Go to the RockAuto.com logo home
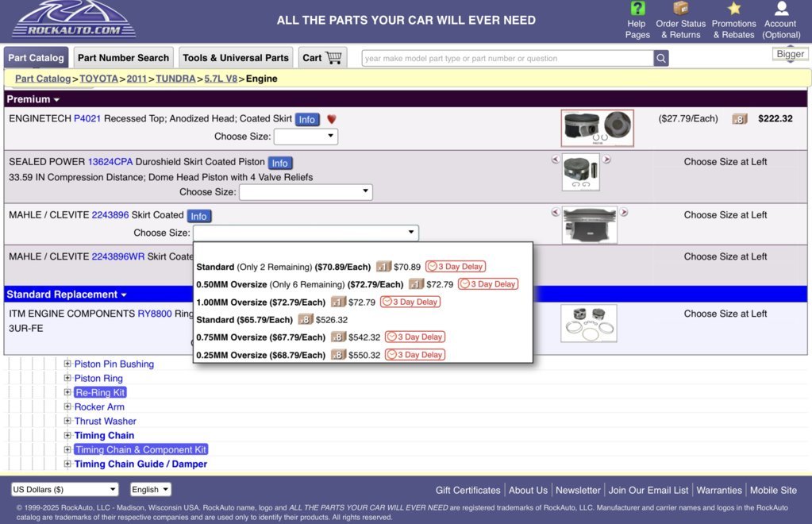812x524 pixels. click(x=74, y=20)
